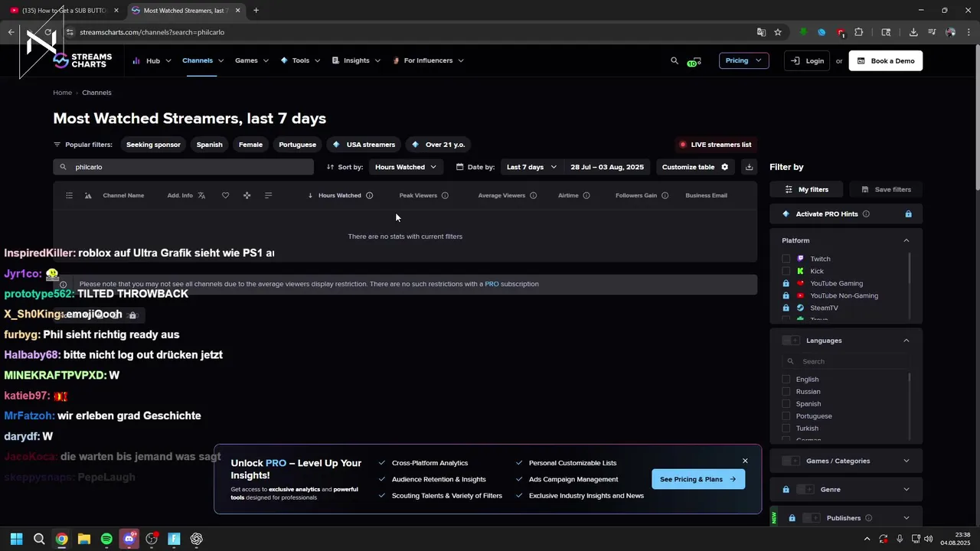Open the Hub menu

[152, 60]
